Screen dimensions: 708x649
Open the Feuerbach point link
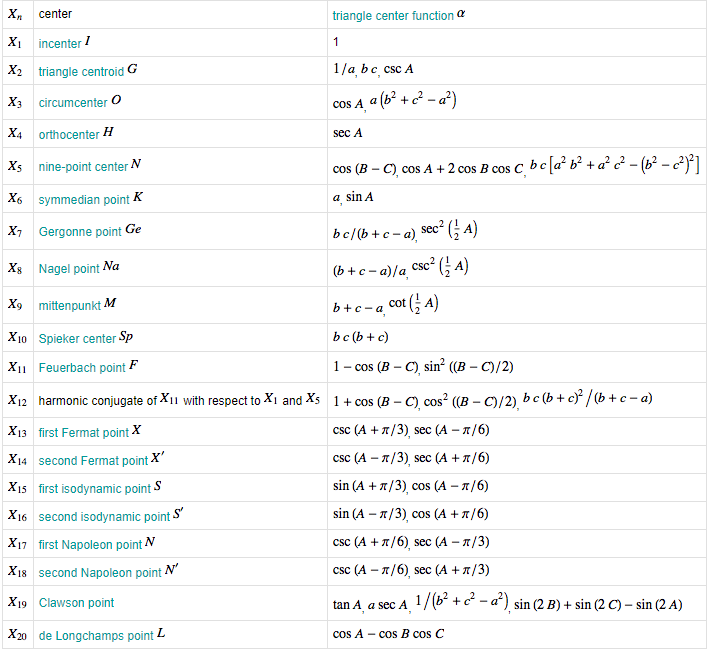coord(82,368)
